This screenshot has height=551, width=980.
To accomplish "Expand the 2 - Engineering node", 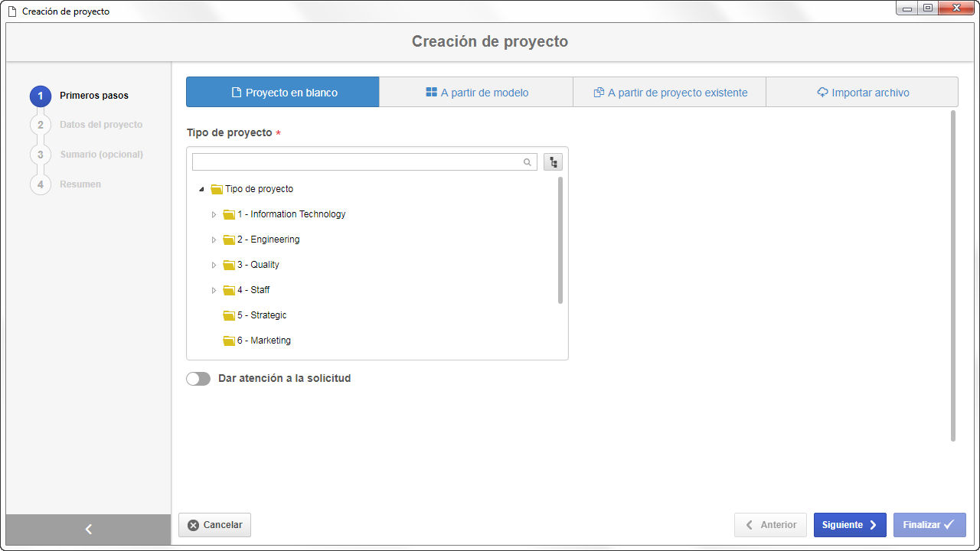I will click(214, 240).
